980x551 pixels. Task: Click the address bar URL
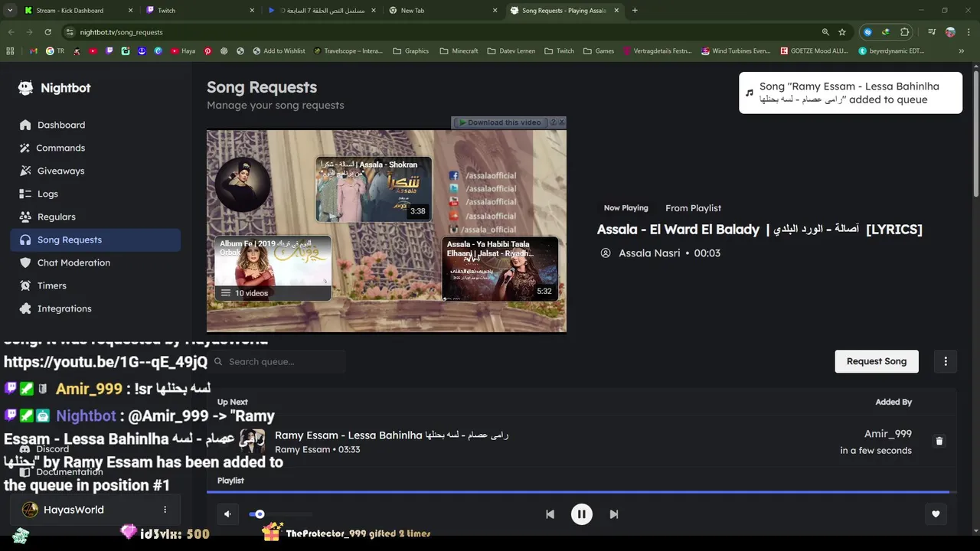(121, 32)
